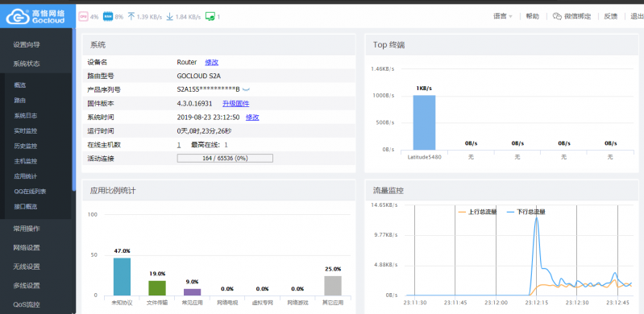Viewport: 644px width, 314px height.
Task: Click online hosts count link 1
Action: click(x=179, y=145)
